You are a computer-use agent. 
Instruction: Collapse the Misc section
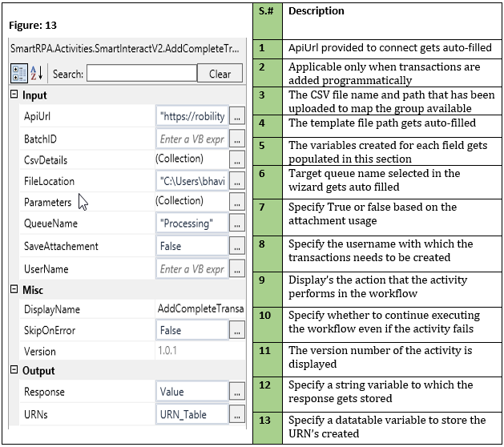point(14,289)
